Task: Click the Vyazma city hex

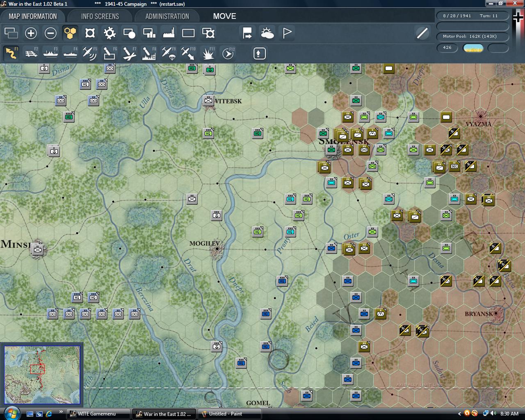Action: pyautogui.click(x=480, y=116)
